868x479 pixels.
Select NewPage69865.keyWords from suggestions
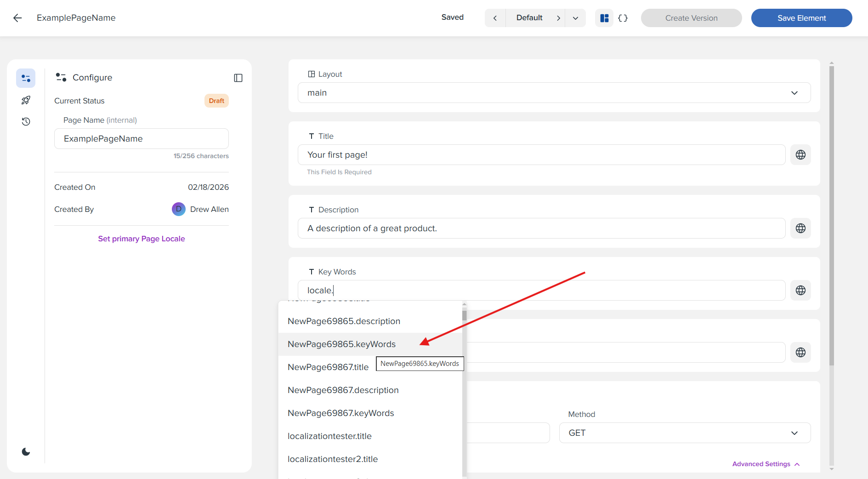click(341, 344)
